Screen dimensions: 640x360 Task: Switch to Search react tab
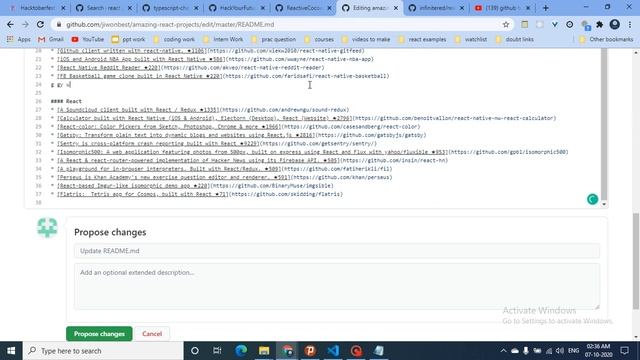(x=104, y=8)
